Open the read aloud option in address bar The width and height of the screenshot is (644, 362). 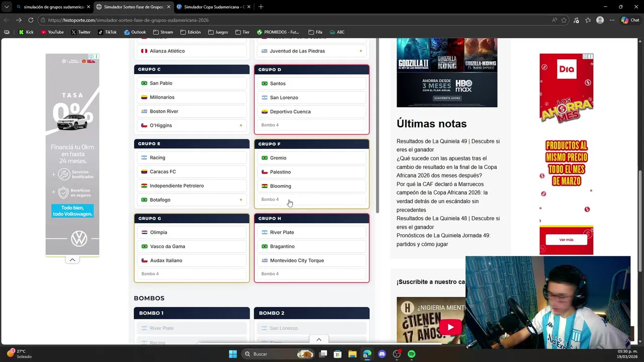[x=554, y=20]
